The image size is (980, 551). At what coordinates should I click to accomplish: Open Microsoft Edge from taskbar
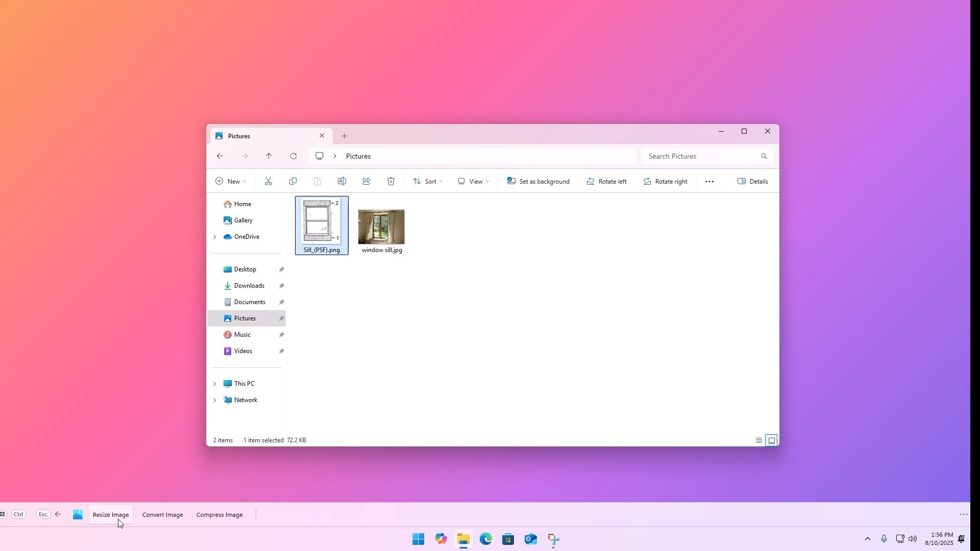(x=486, y=539)
